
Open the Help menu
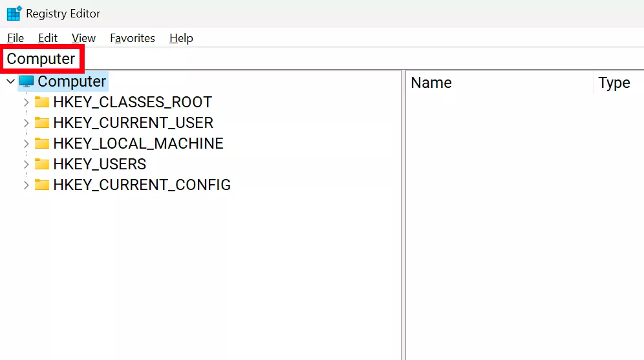pos(181,38)
